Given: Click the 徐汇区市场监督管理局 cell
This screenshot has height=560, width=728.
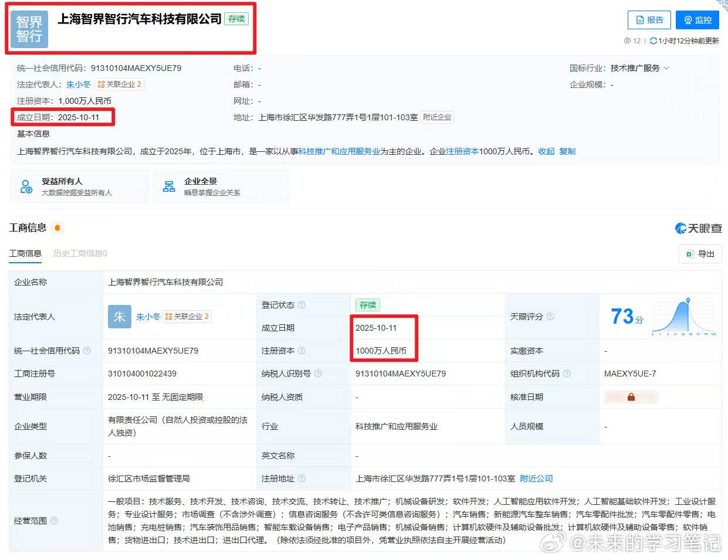Looking at the screenshot, I should point(149,478).
